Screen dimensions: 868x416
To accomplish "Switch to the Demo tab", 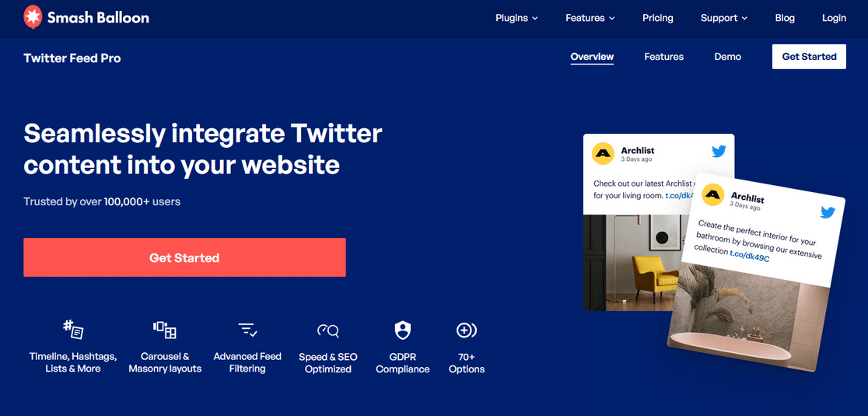I will [727, 57].
